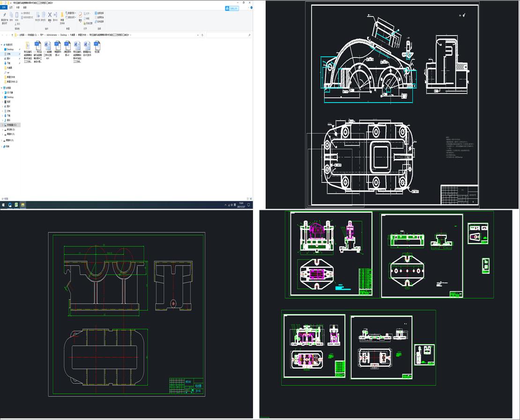Select the zip archive folder file
The width and height of the screenshot is (520, 420).
coord(28,52)
